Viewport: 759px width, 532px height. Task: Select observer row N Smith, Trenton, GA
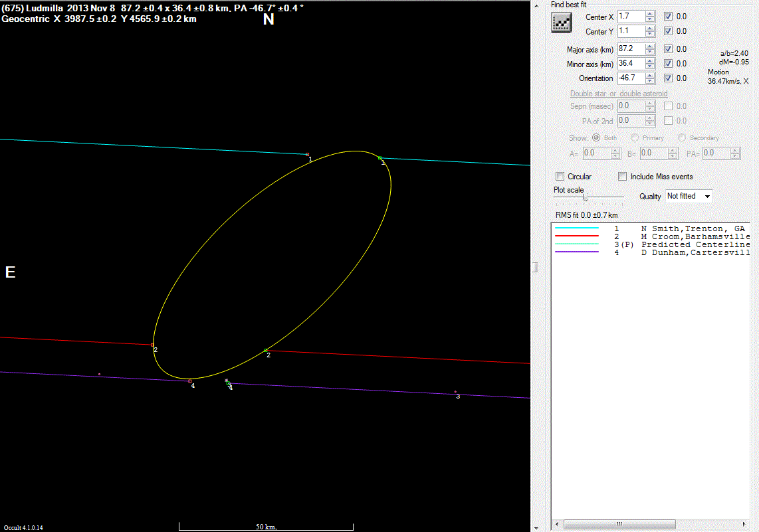tap(651, 228)
